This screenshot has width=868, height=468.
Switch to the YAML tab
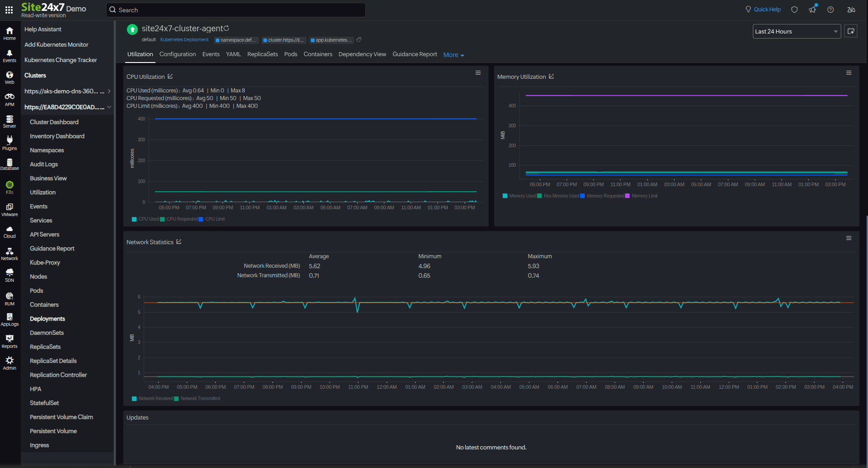233,54
